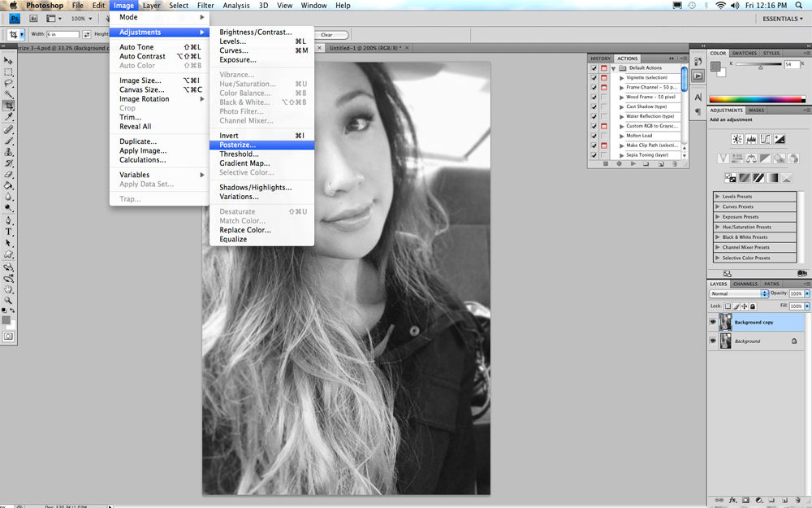This screenshot has width=812, height=508.
Task: Collapse the Default Actions set
Action: 614,68
